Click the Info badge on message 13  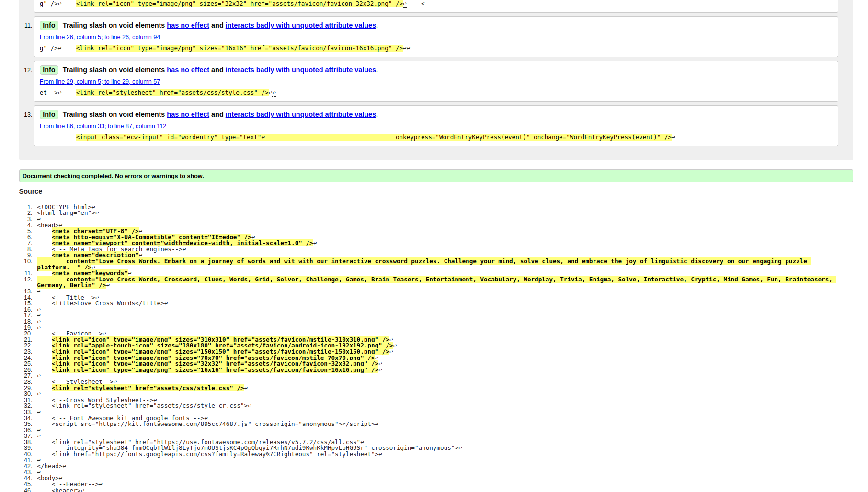pyautogui.click(x=49, y=114)
